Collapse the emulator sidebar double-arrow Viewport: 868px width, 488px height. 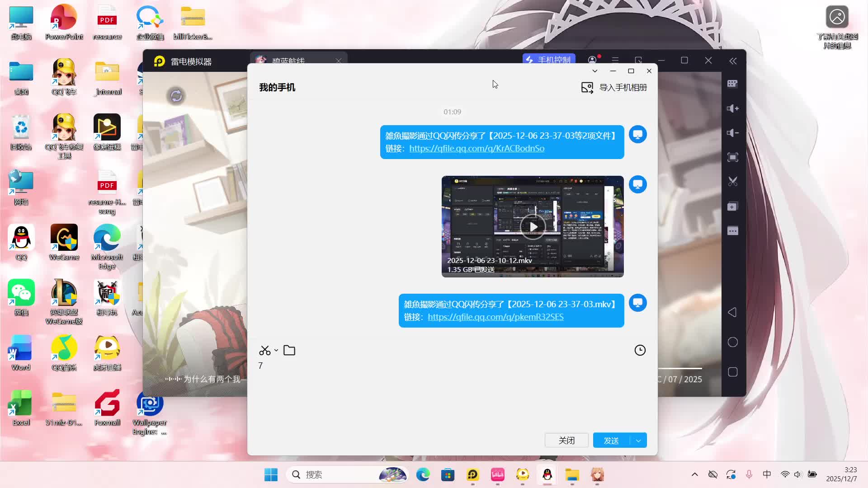pos(733,61)
